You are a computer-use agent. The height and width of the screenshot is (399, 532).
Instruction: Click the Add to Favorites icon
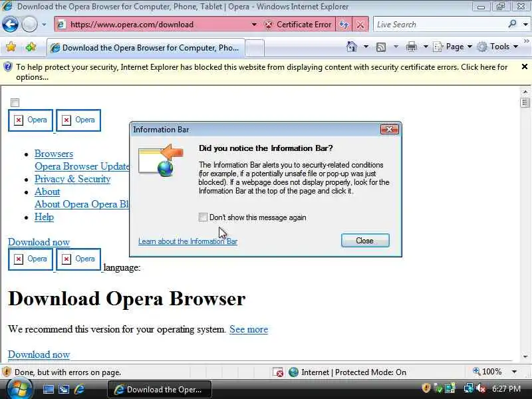(x=31, y=47)
